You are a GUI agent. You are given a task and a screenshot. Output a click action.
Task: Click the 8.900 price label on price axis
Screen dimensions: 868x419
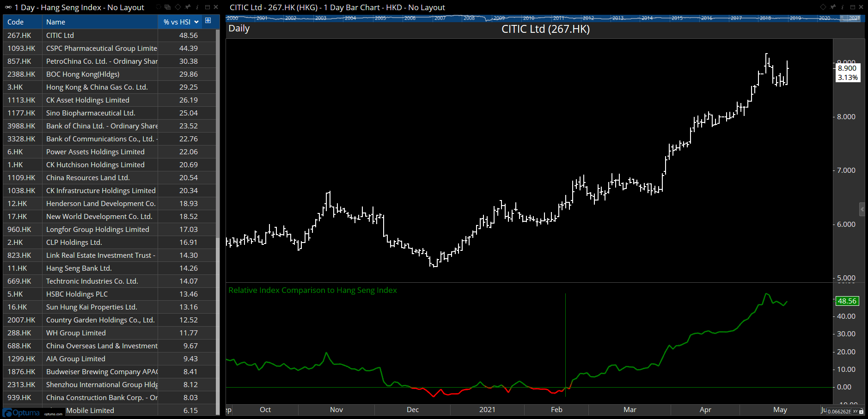847,68
